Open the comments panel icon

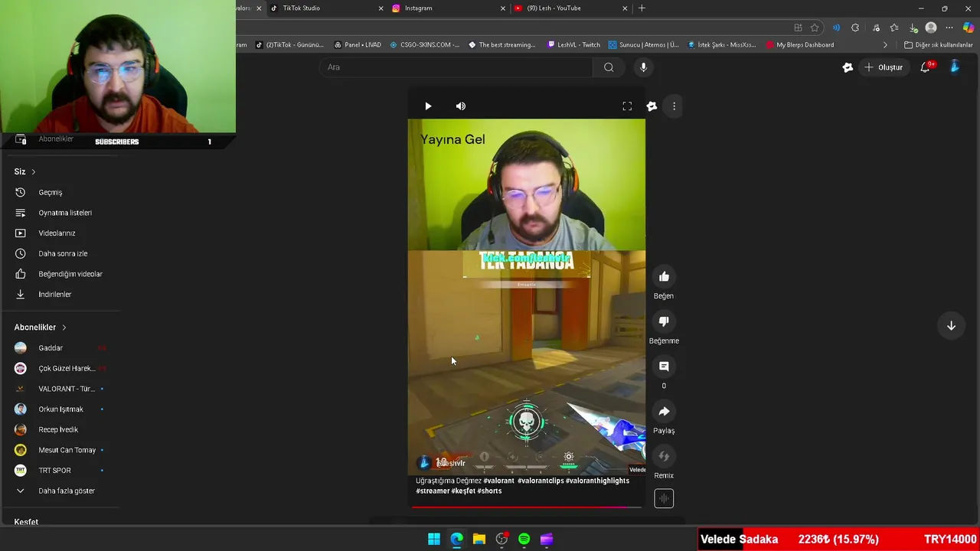tap(664, 367)
